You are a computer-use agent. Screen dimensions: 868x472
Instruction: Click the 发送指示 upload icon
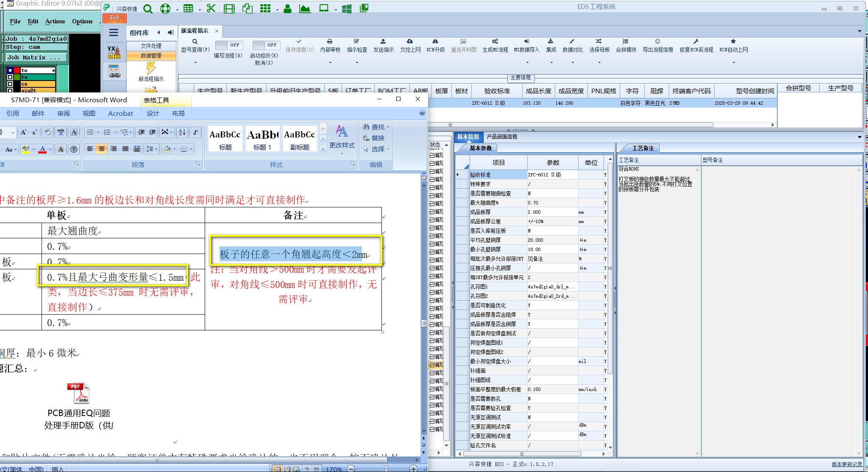[383, 42]
